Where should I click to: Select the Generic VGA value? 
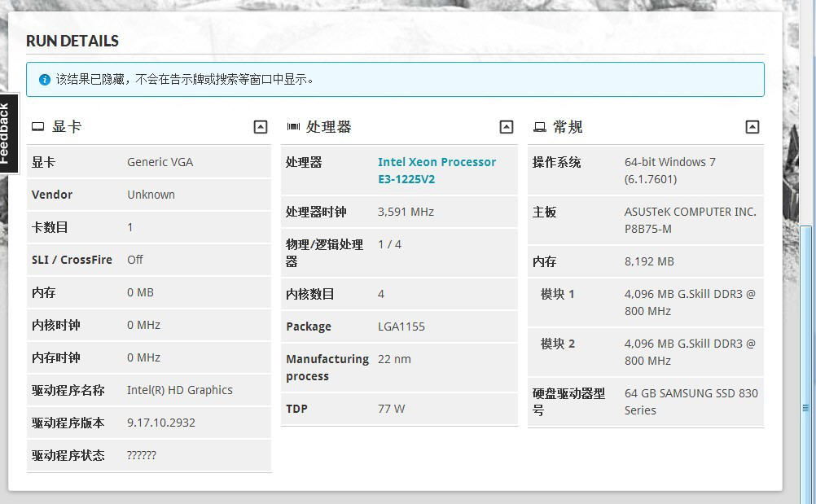[x=160, y=162]
